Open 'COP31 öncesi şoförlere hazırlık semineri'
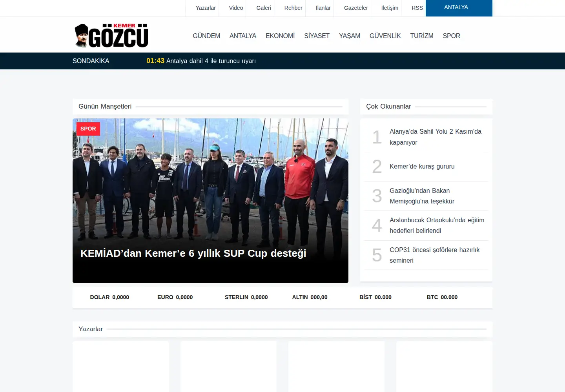Screen dimensions: 565x392 click(x=434, y=255)
